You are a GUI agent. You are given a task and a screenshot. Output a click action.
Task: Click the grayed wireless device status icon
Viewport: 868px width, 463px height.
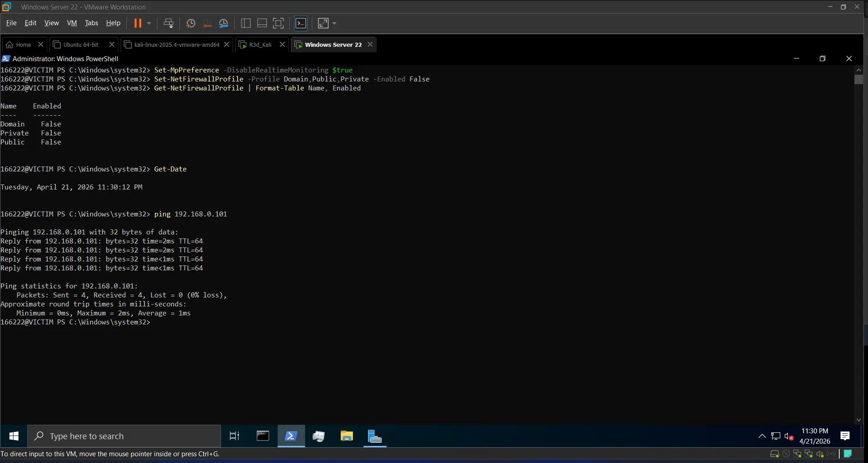click(831, 454)
